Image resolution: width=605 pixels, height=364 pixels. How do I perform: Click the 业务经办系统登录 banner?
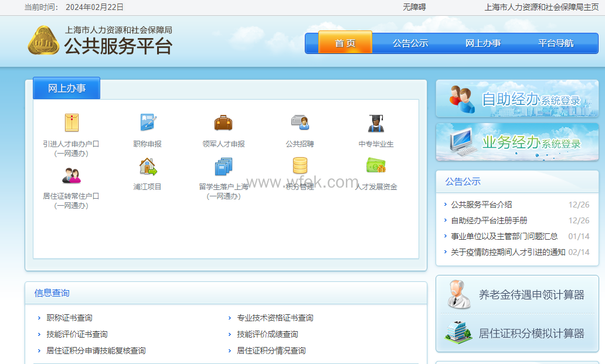(517, 142)
